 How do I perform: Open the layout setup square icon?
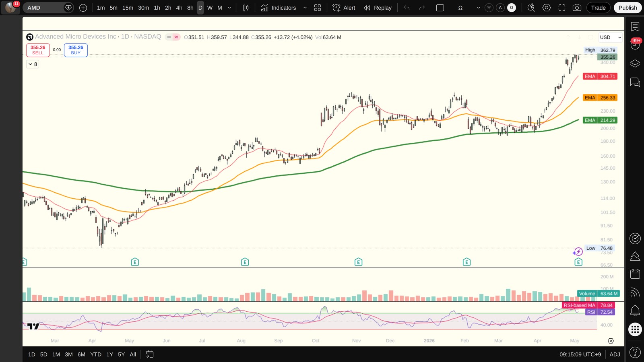[x=440, y=8]
